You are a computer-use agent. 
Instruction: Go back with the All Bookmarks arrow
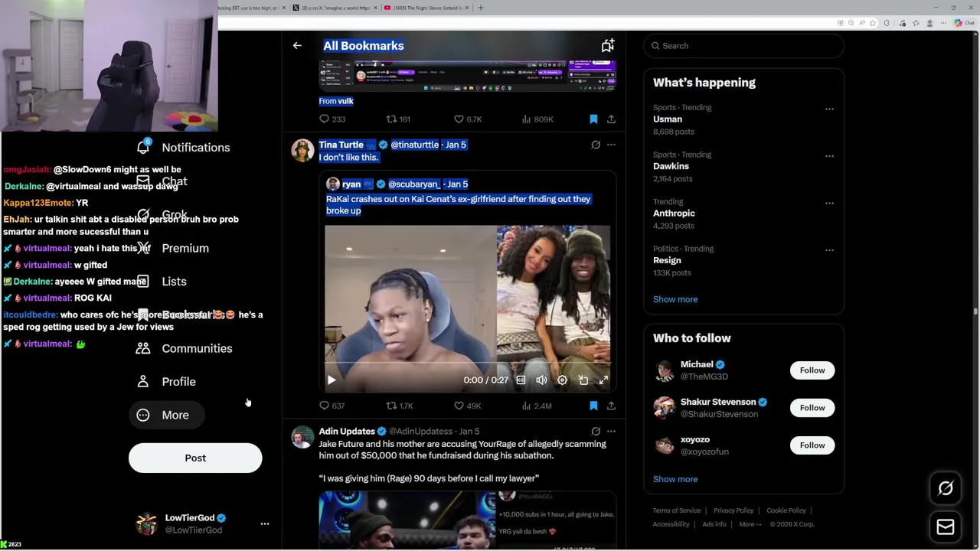click(297, 46)
